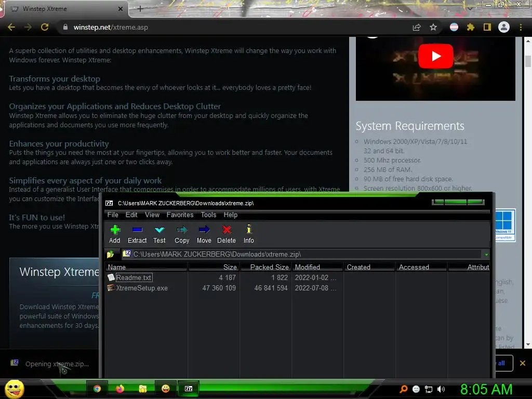Open the Edit menu in 7-Zip
532x399 pixels.
click(131, 215)
